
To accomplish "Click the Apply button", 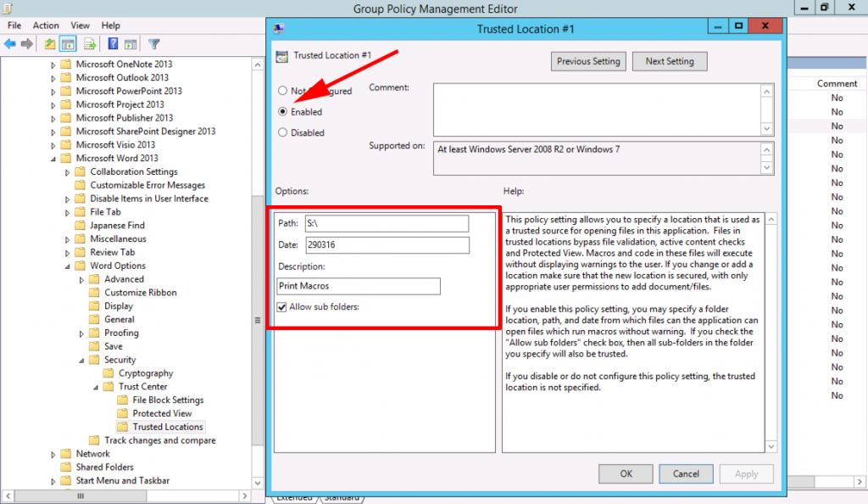I will pos(746,473).
